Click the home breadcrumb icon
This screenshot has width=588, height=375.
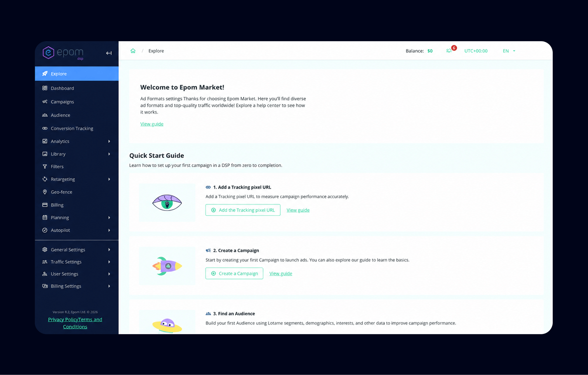tap(133, 51)
